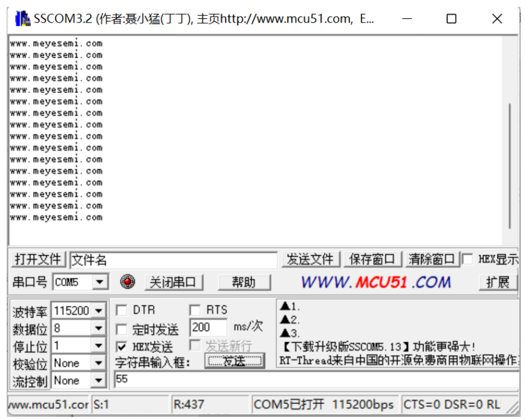The width and height of the screenshot is (525, 420).
Task: Click the ▲3. notice line
Action: (290, 333)
